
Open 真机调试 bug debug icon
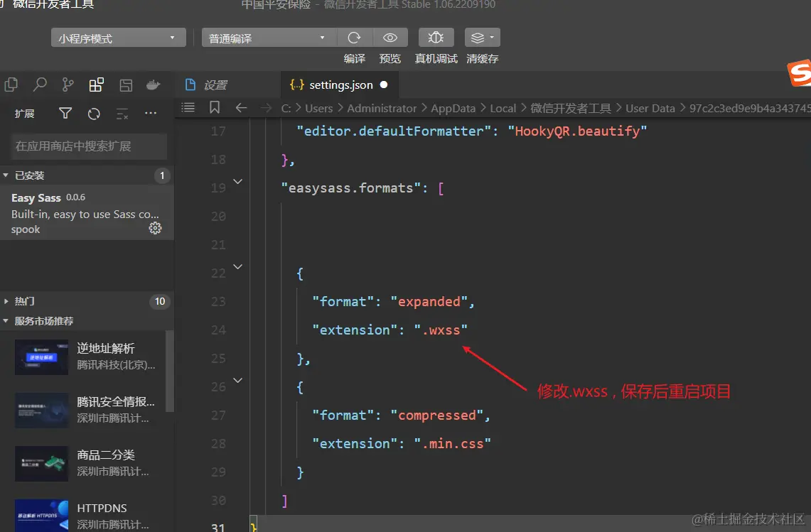436,38
